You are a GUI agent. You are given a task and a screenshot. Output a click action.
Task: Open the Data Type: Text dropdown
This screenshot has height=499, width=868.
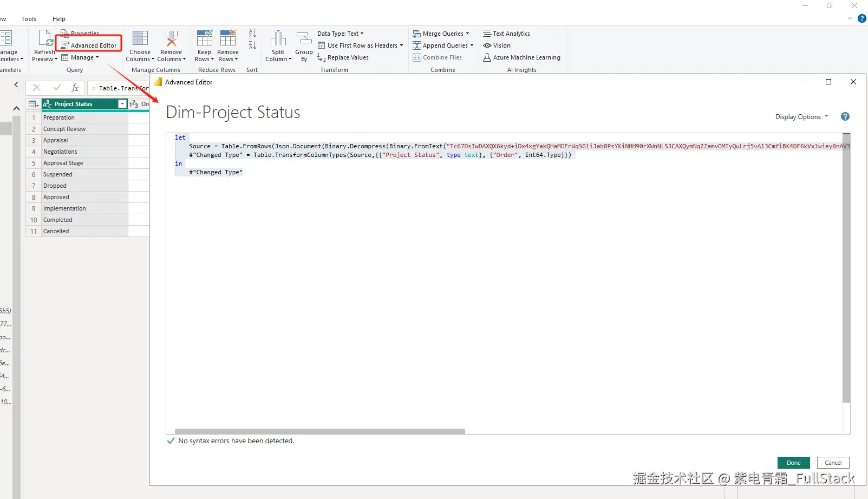(341, 34)
